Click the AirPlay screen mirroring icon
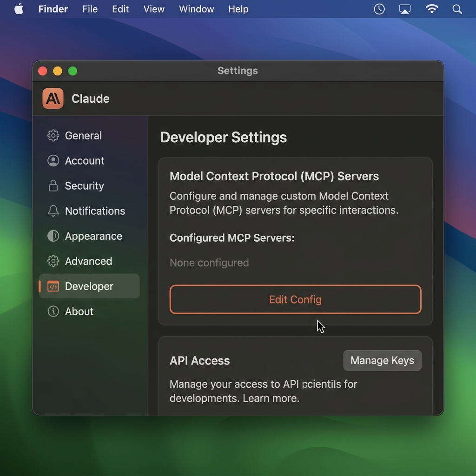Screen dimensions: 476x476 [x=405, y=9]
